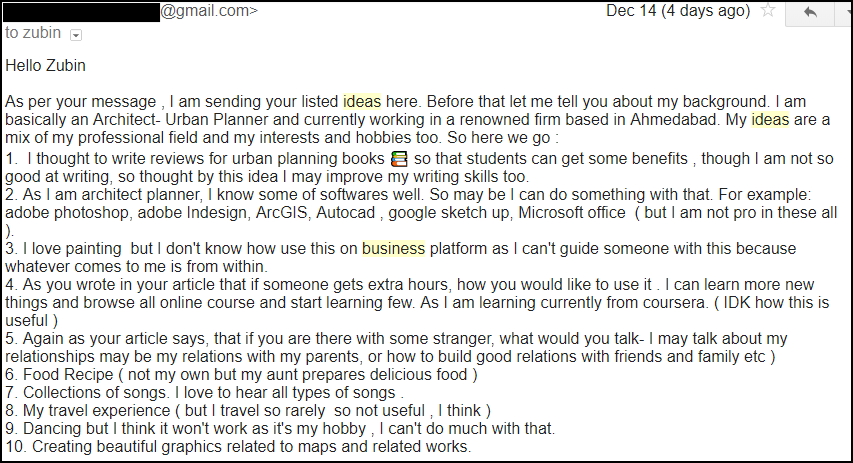
Task: Click 'Microsoft office' in item 2
Action: (572, 213)
